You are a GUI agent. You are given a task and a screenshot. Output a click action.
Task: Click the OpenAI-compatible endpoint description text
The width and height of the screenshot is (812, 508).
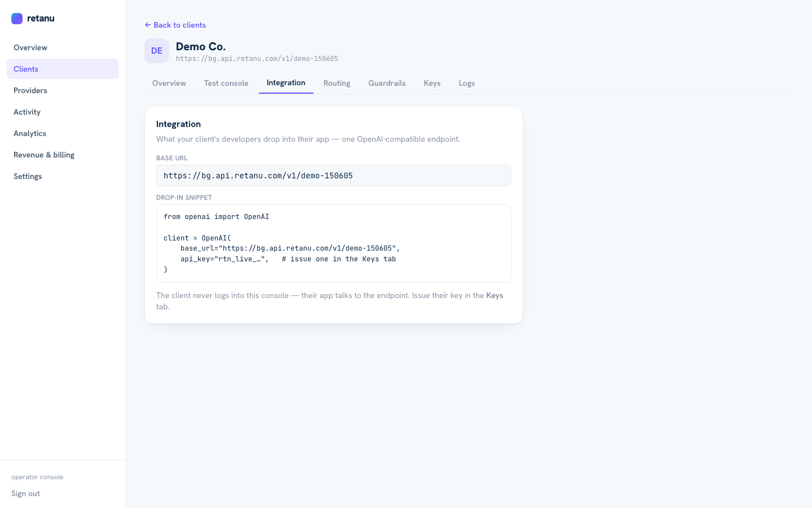[x=308, y=139]
